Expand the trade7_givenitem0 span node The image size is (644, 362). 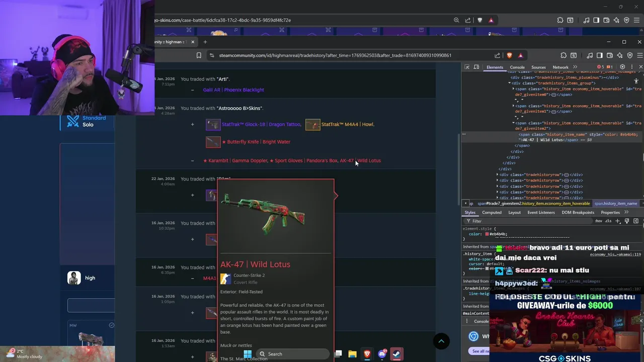pyautogui.click(x=514, y=89)
